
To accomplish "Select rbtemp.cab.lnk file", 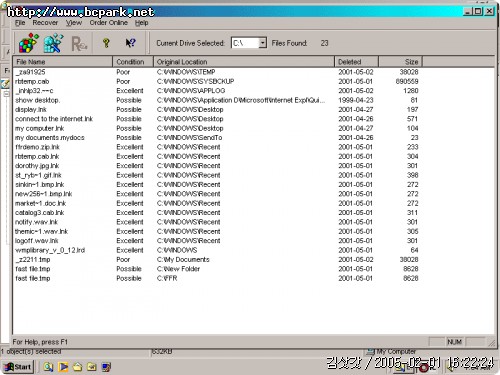I will click(x=37, y=156).
